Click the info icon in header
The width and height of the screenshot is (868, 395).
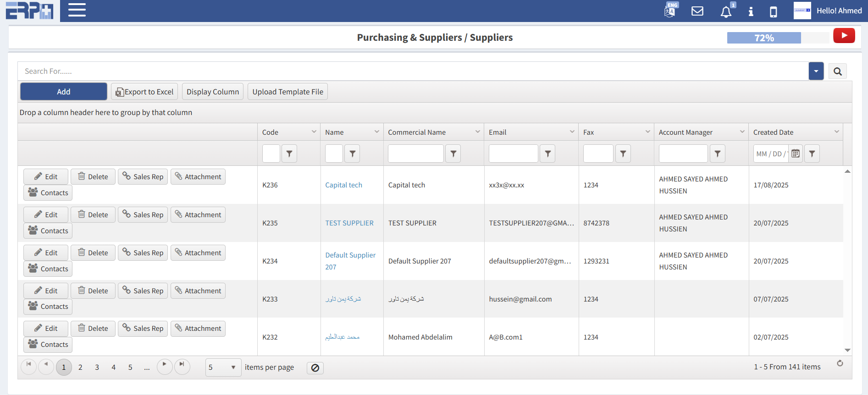(751, 11)
